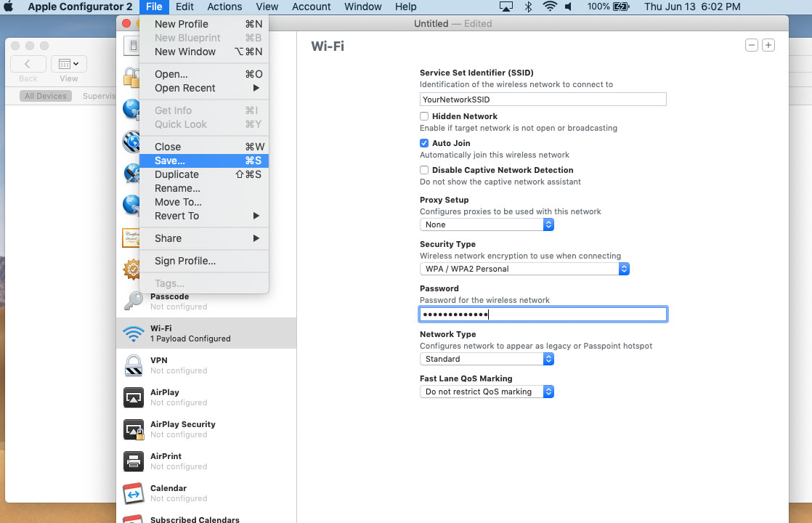Click the volume speaker icon in menu bar
This screenshot has height=523, width=812.
pos(569,7)
